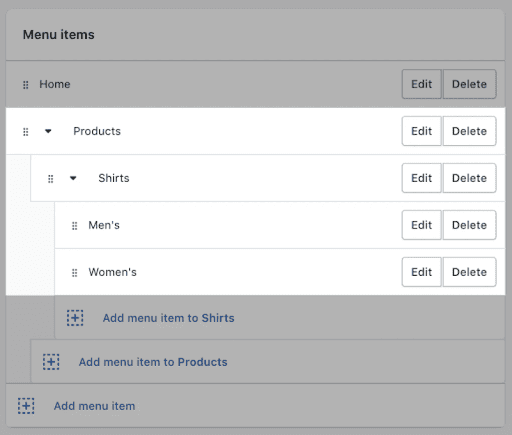Image resolution: width=512 pixels, height=435 pixels.
Task: Collapse the Shirts submenu
Action: [x=73, y=178]
